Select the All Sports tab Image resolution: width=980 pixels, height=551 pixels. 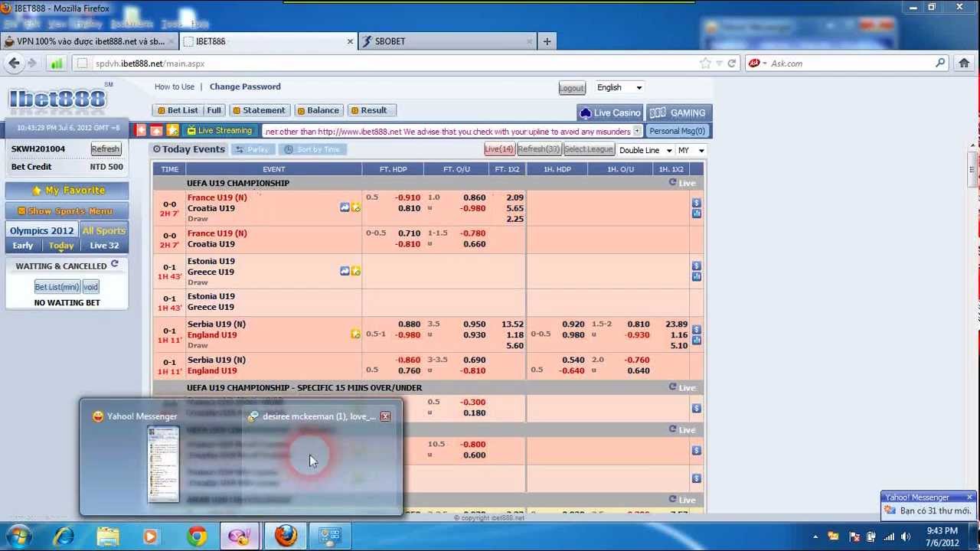coord(104,230)
